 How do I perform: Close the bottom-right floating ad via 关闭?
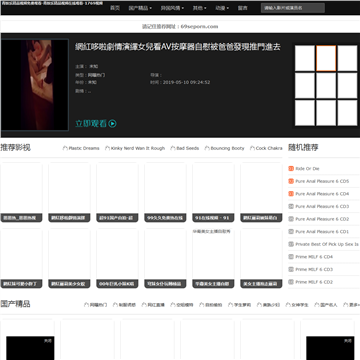[348, 341]
